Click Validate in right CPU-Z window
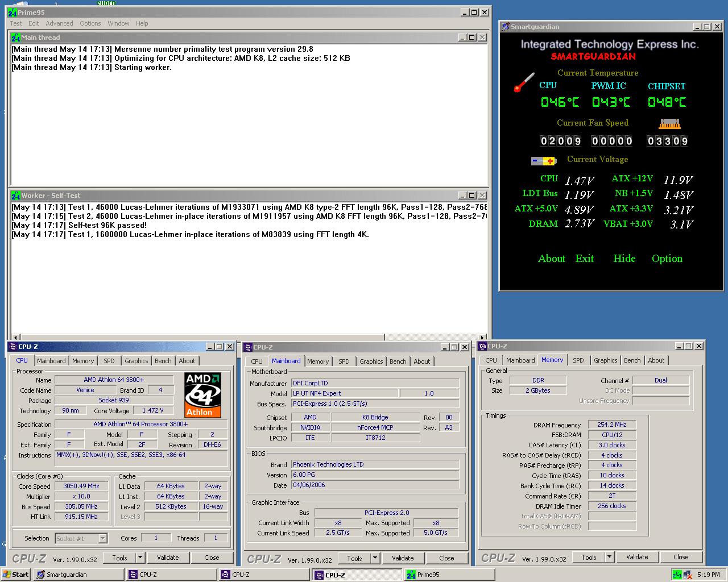 coord(637,557)
